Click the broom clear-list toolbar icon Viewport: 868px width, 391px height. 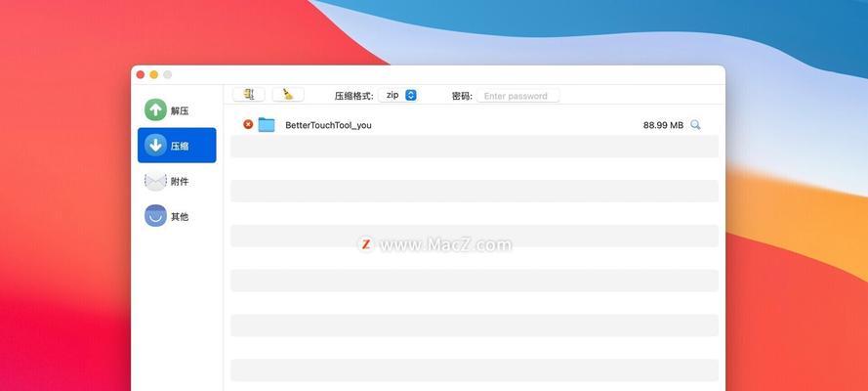(x=288, y=95)
